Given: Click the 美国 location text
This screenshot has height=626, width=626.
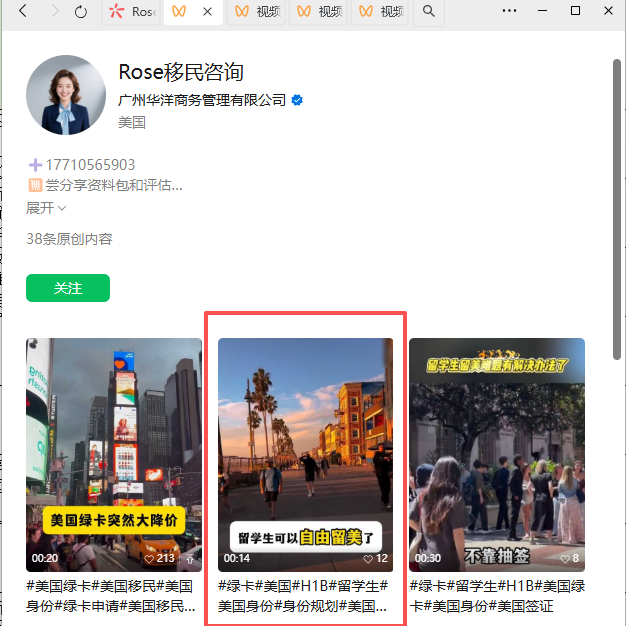Looking at the screenshot, I should 132,122.
